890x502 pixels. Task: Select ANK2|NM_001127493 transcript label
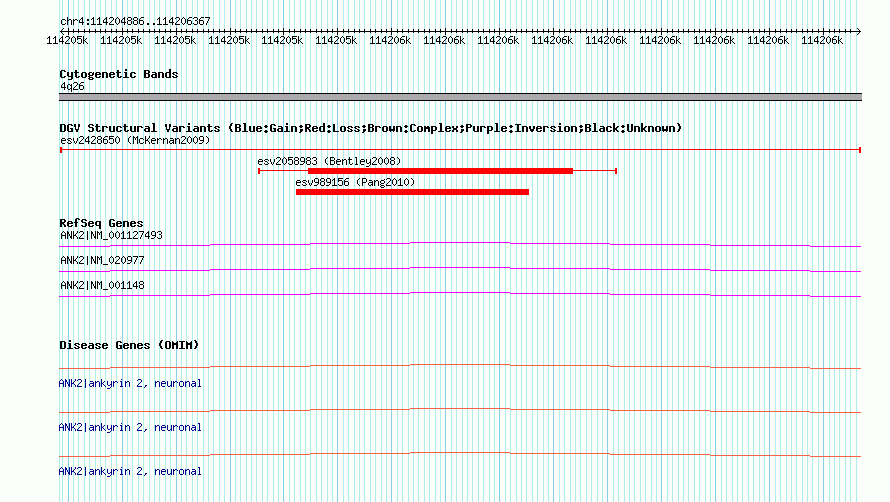(111, 235)
